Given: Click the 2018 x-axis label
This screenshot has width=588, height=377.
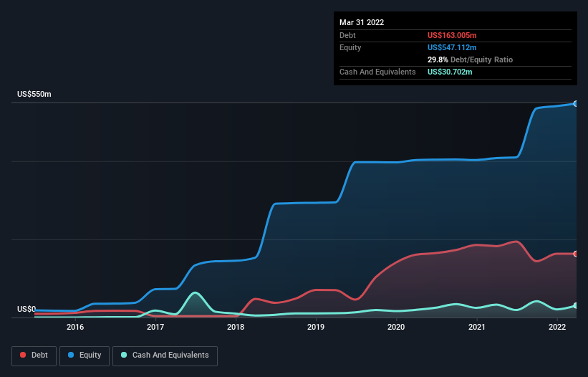Looking at the screenshot, I should pos(236,327).
